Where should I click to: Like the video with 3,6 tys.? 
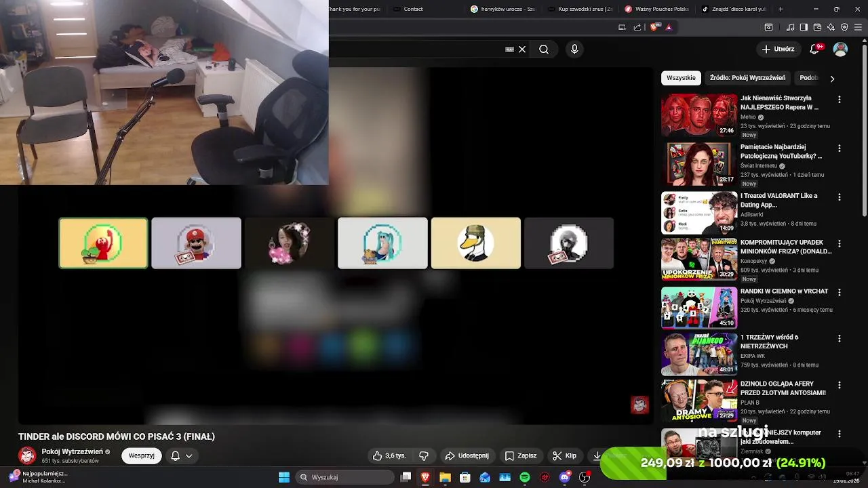389,455
